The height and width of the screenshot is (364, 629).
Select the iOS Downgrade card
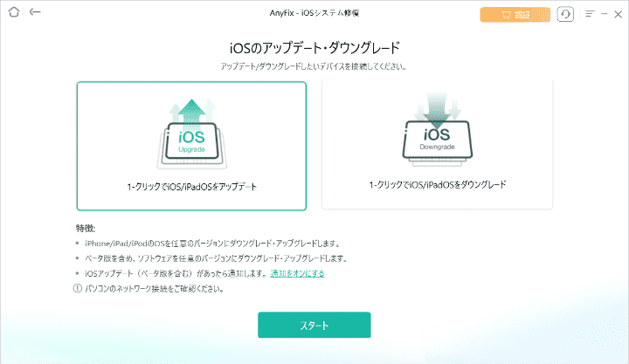coord(438,145)
